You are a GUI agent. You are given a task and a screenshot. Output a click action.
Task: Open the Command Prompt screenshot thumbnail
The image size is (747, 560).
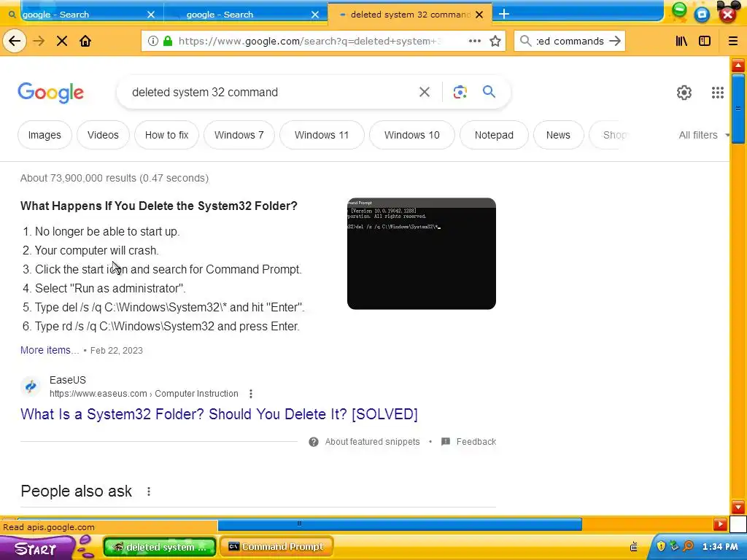tap(422, 253)
